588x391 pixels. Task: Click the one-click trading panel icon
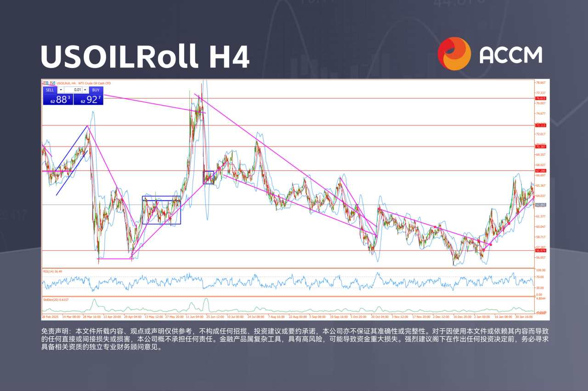pyautogui.click(x=46, y=83)
